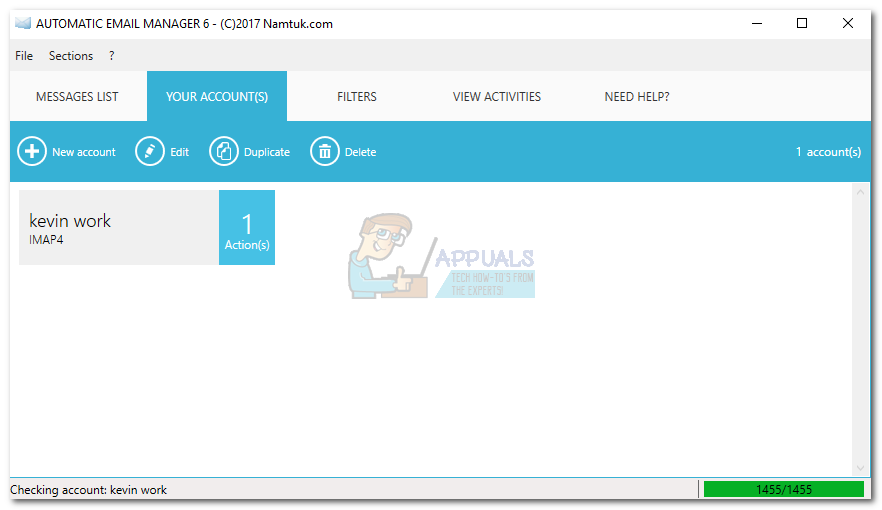Click the scrollbar down arrow
The width and height of the screenshot is (882, 510).
pyautogui.click(x=860, y=468)
